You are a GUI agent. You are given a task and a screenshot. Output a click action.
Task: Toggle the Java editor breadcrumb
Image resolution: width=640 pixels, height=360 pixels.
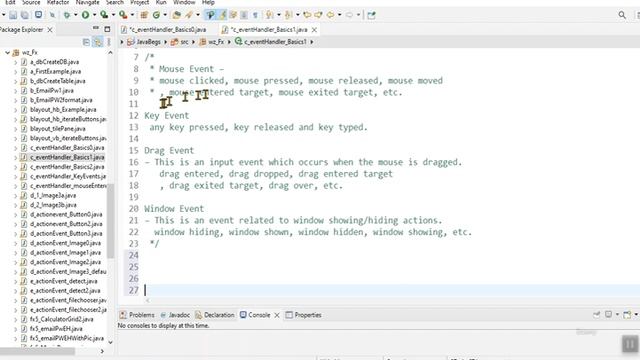pyautogui.click(x=210, y=15)
